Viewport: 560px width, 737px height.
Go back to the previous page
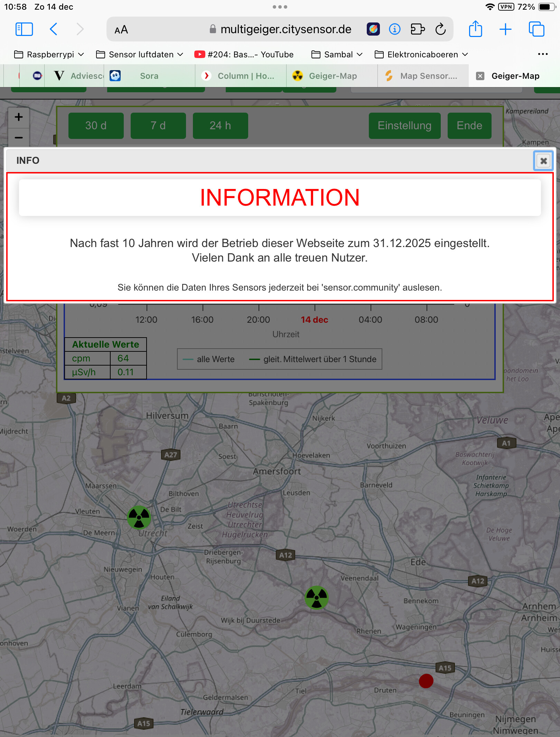[54, 29]
